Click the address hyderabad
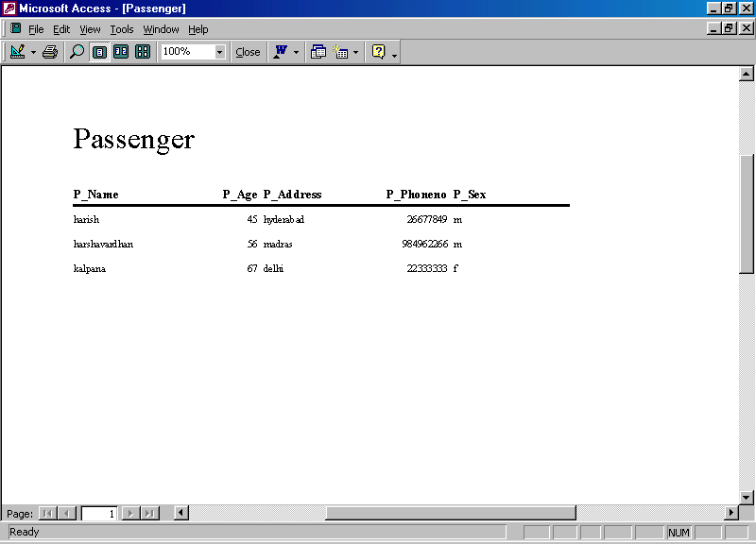Viewport: 756px width, 544px height. (x=284, y=220)
